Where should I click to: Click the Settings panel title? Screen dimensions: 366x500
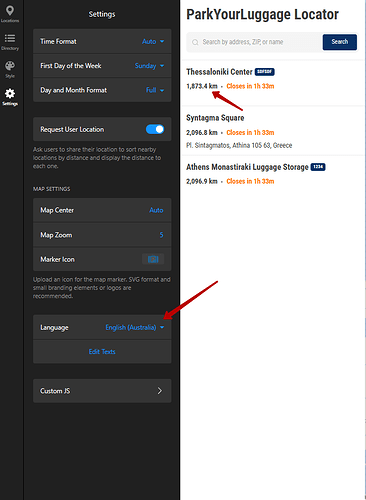pyautogui.click(x=102, y=14)
